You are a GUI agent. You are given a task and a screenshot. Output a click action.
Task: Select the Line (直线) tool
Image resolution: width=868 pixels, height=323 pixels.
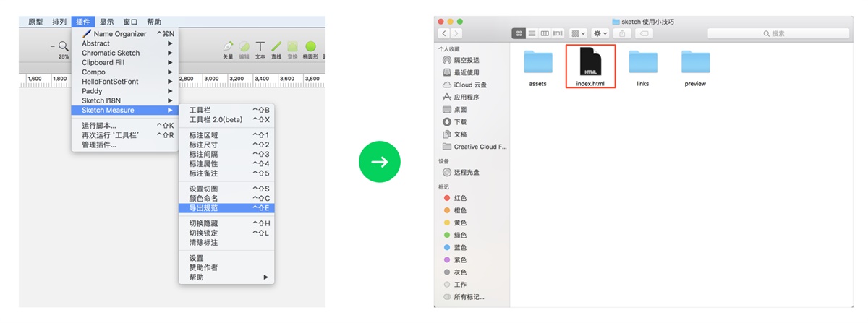pos(276,47)
